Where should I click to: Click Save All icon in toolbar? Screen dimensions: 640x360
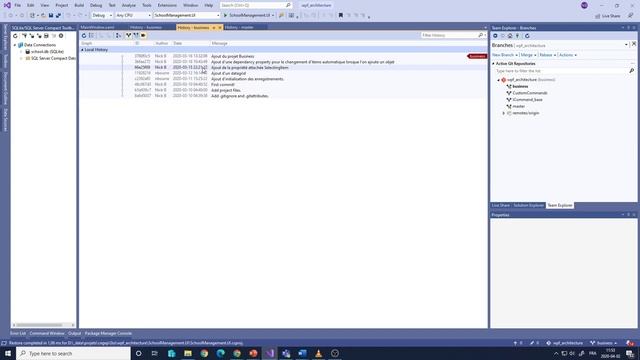(58, 15)
